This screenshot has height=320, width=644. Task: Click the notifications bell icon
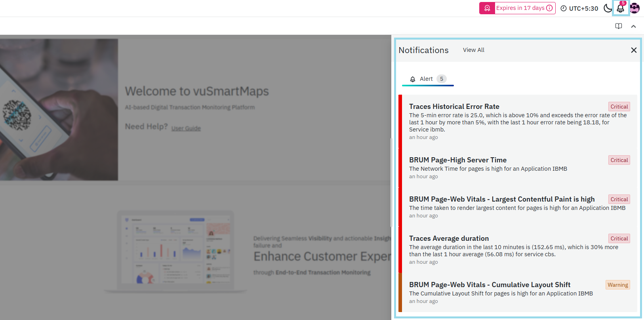pos(620,8)
